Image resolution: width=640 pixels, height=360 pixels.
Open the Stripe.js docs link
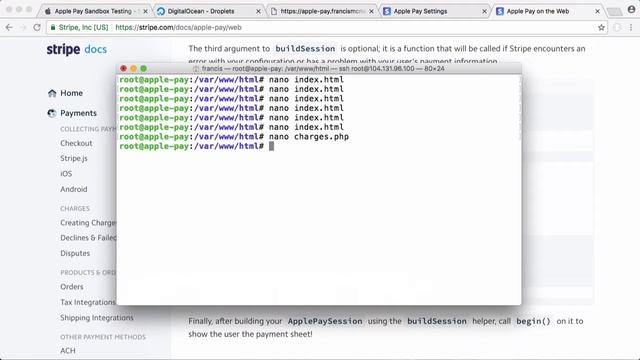click(74, 158)
